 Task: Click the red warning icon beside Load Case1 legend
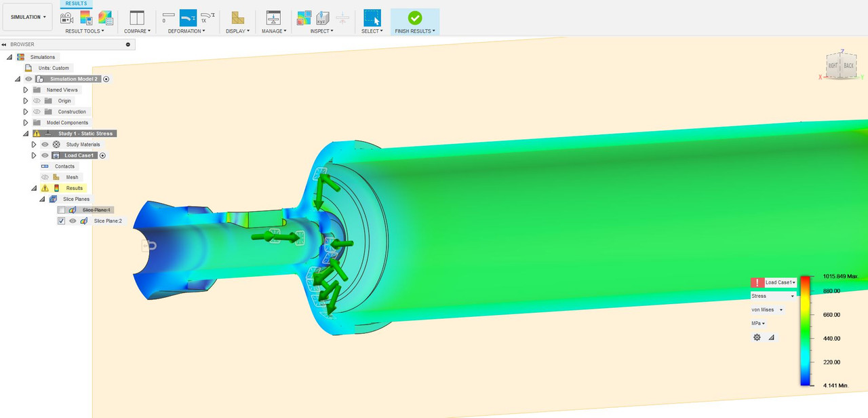(757, 282)
